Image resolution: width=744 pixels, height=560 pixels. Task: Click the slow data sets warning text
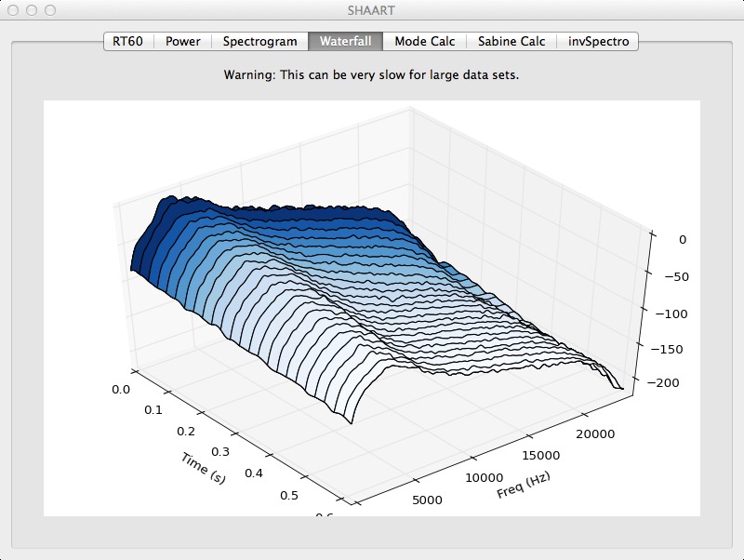(371, 75)
